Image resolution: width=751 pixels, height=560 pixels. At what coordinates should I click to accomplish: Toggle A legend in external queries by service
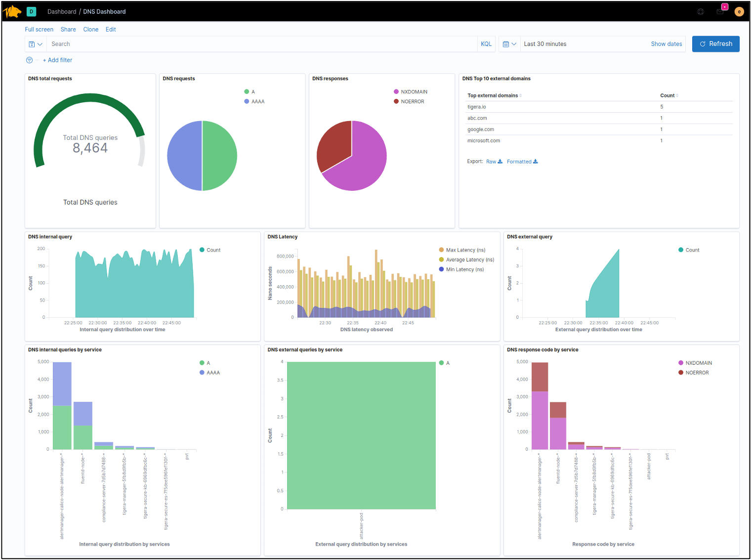(x=445, y=363)
